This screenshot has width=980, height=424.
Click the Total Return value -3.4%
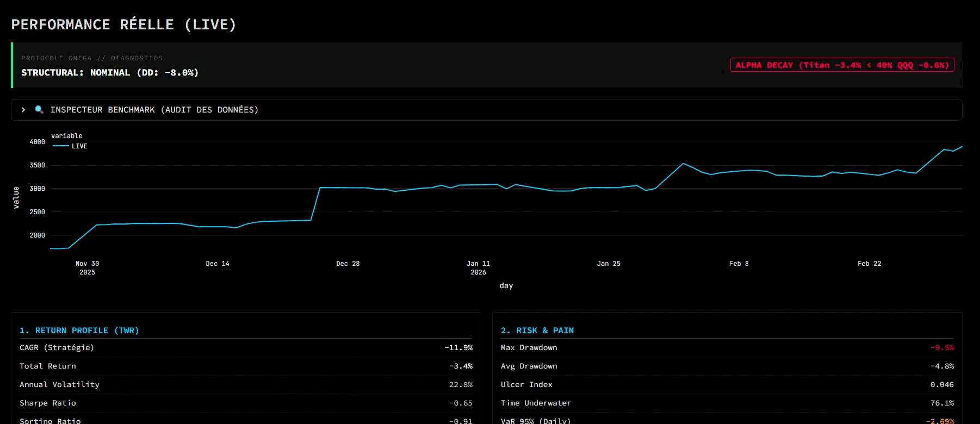461,366
